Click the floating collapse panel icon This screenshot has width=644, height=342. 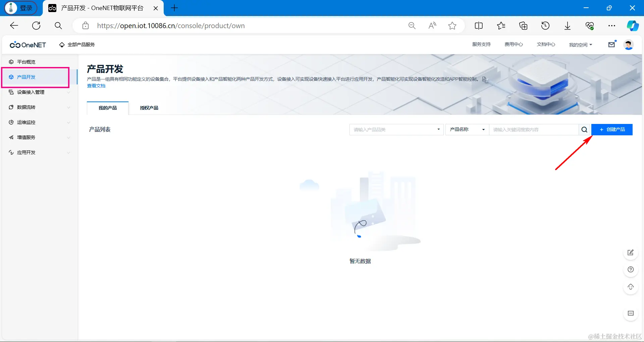click(631, 313)
